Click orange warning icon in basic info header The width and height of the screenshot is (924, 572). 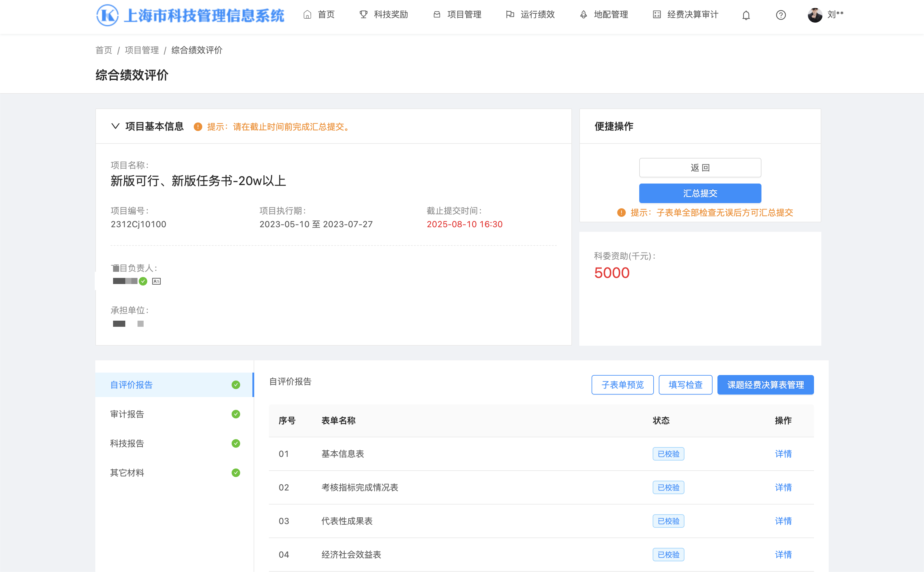[x=198, y=127]
